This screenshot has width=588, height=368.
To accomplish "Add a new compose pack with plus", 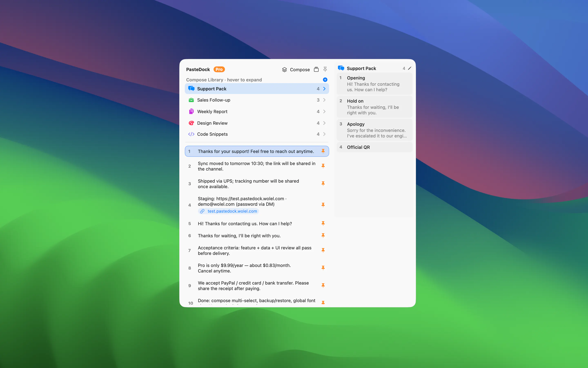I will [325, 80].
